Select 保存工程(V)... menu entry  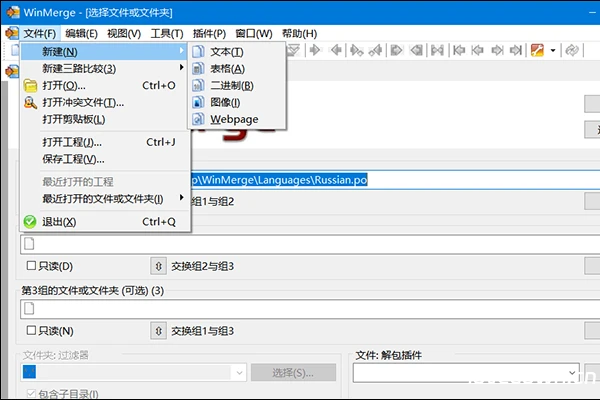[104, 159]
